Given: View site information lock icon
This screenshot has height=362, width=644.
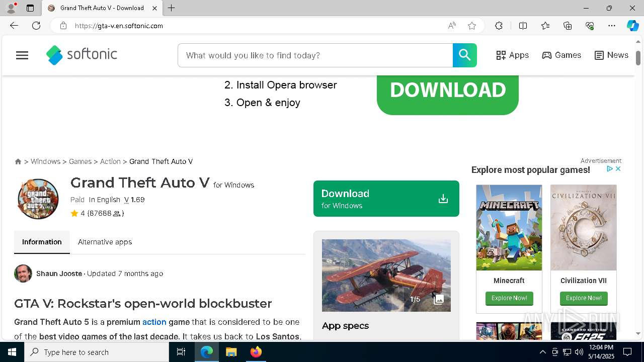Looking at the screenshot, I should pos(63,26).
